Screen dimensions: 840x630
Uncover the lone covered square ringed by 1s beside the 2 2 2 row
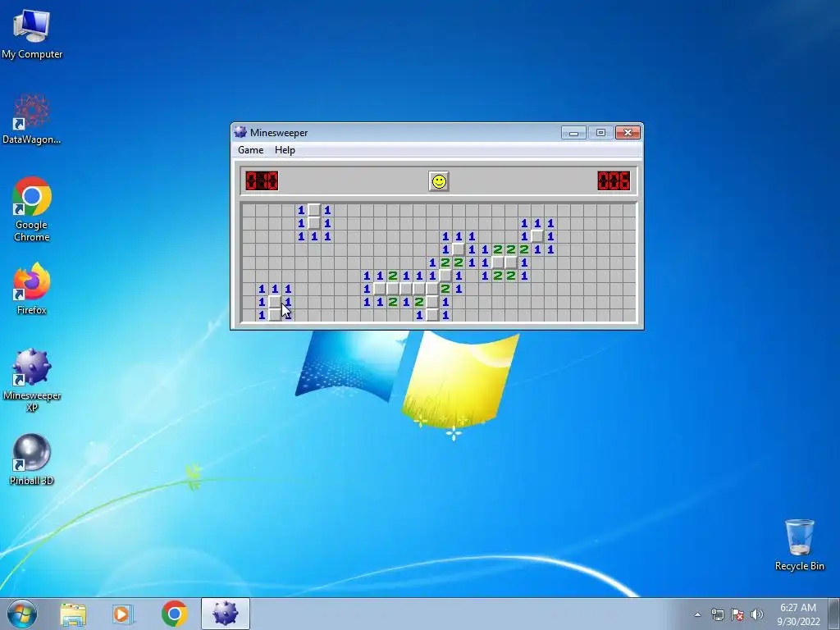(537, 236)
